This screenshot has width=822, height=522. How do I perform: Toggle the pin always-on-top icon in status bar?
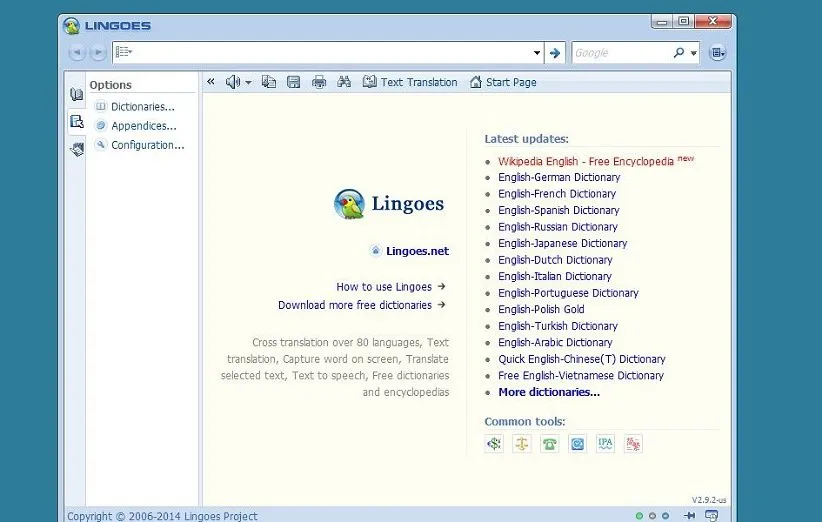coord(689,516)
